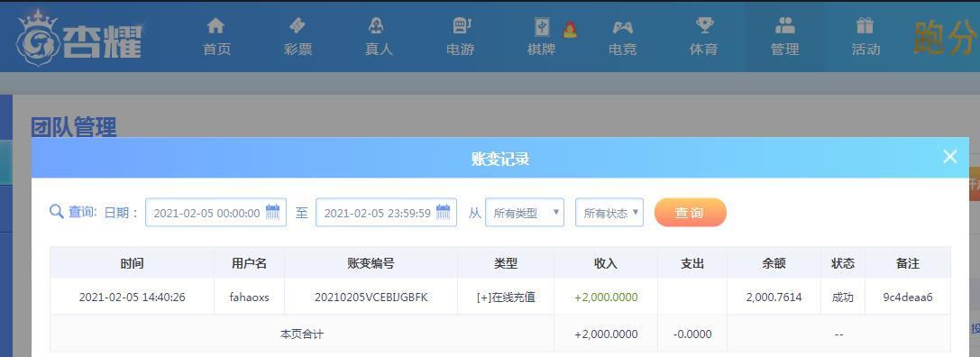This screenshot has width=980, height=357.
Task: Click the status cell 成功
Action: click(x=842, y=297)
